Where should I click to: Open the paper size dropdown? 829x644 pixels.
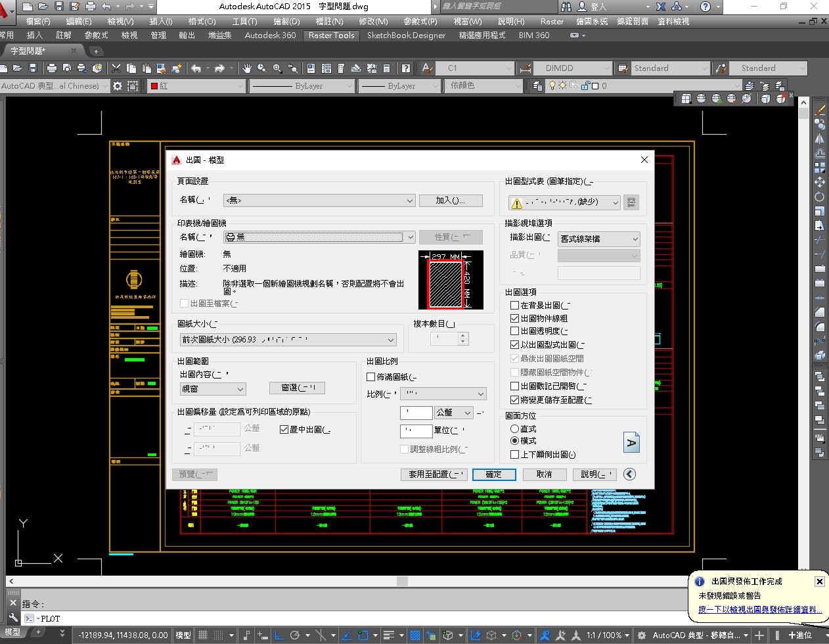pos(288,340)
